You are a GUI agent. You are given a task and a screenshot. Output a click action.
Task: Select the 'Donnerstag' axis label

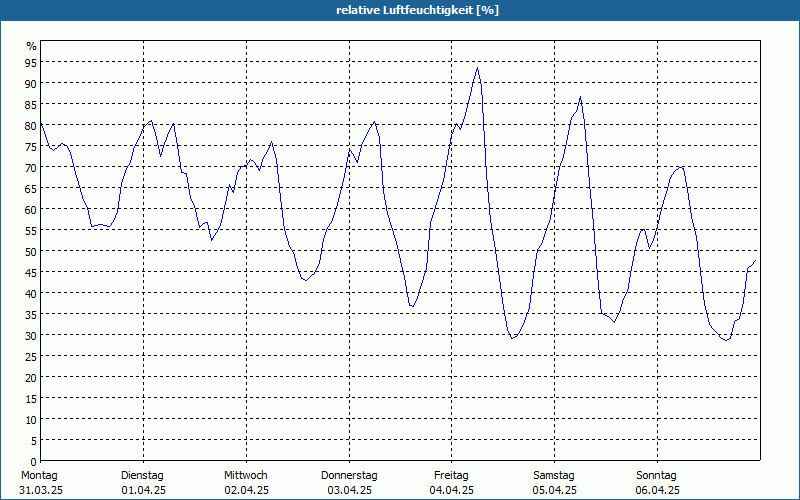tap(349, 475)
